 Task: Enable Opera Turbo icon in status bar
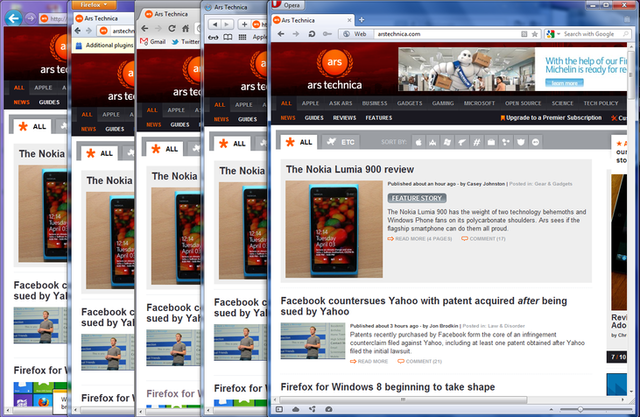point(329,409)
